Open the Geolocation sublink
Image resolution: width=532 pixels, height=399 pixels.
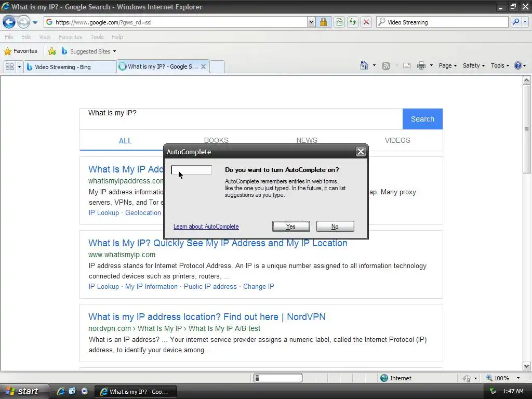coord(143,212)
